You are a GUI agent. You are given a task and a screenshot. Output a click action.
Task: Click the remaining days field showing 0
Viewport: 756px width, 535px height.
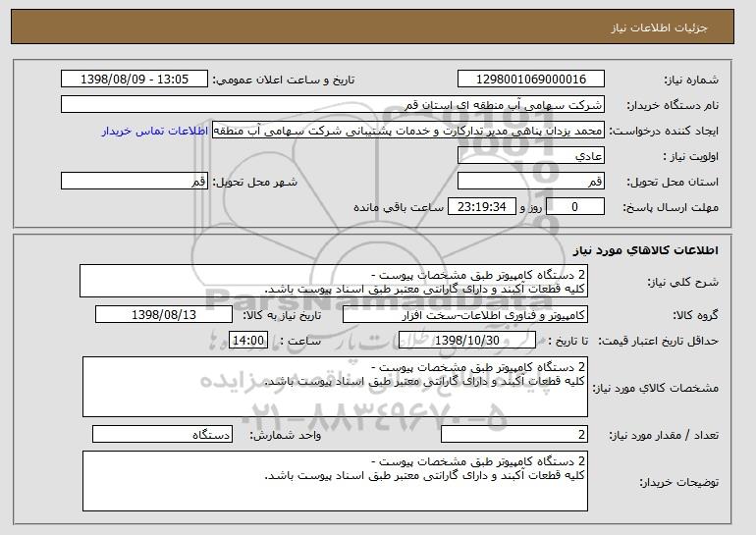574,207
